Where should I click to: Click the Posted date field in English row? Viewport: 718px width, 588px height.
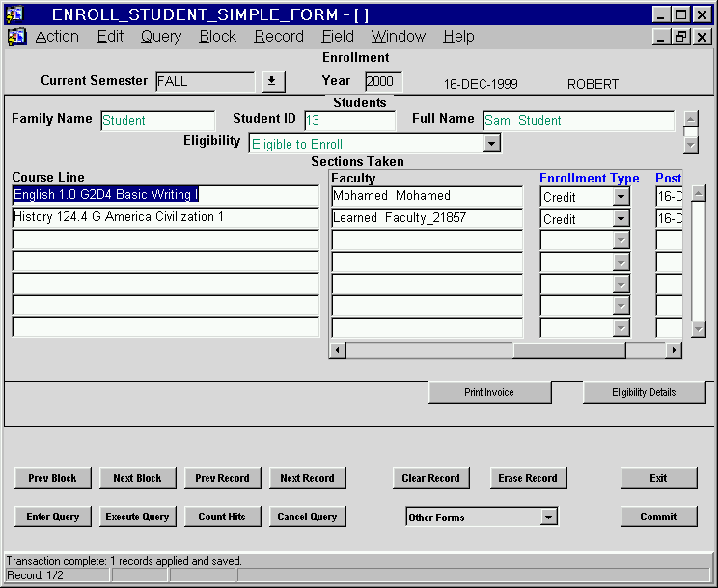tap(669, 196)
